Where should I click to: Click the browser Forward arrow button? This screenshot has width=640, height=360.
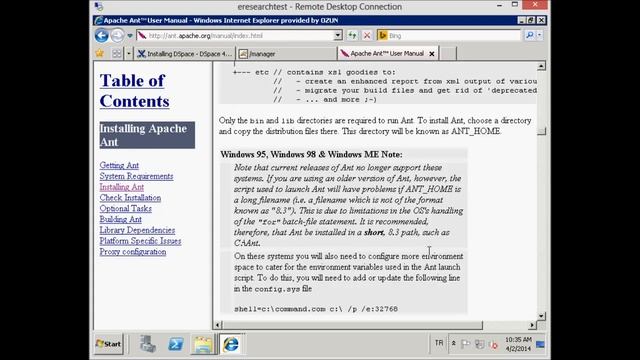point(117,36)
